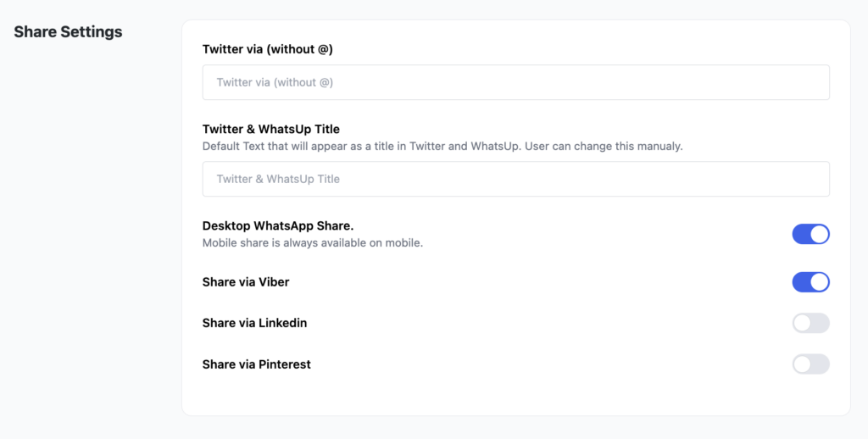Click the grey knob on the Pinterest toggle
Viewport: 868px width, 439px height.
[x=802, y=364]
